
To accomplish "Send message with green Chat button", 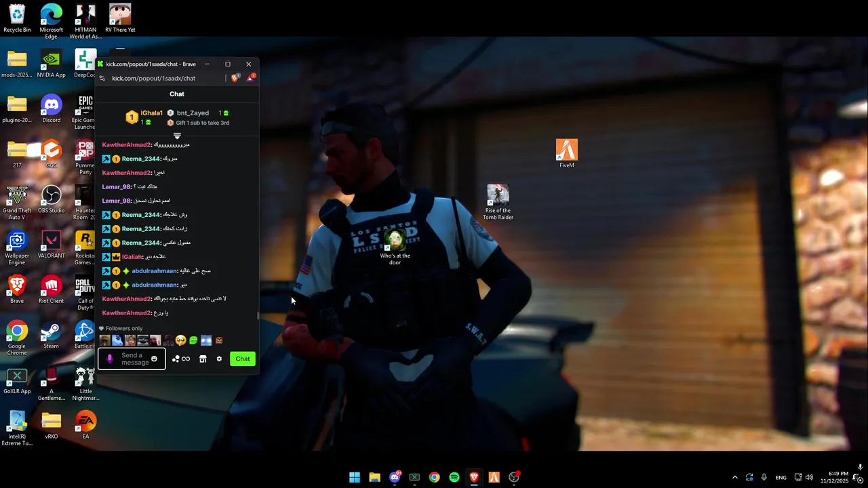I will point(243,359).
